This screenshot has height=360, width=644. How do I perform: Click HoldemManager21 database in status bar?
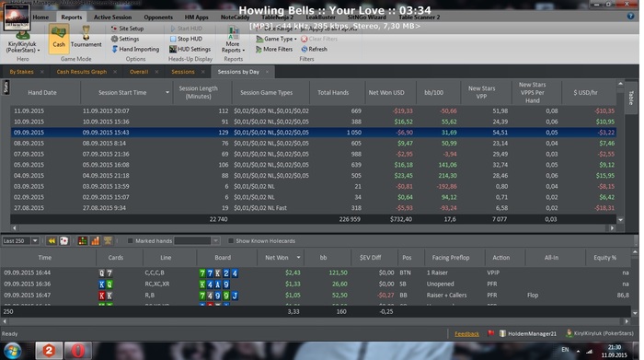click(x=528, y=333)
